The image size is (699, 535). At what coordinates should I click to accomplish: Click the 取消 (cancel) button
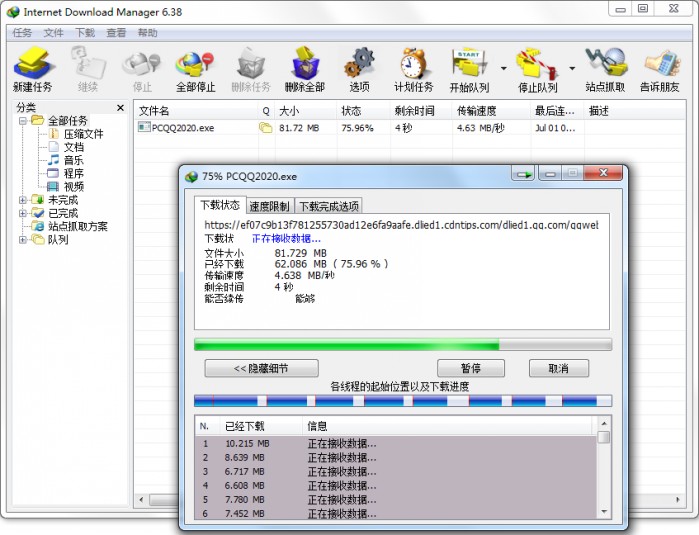[x=558, y=368]
